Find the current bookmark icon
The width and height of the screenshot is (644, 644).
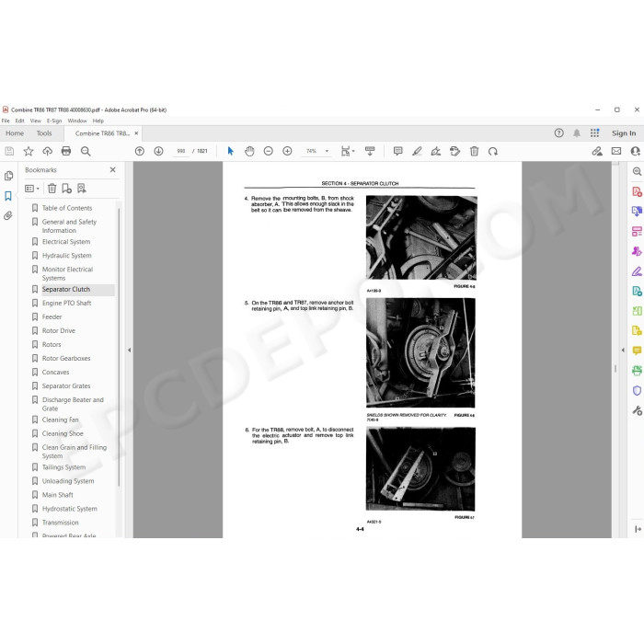click(x=82, y=189)
